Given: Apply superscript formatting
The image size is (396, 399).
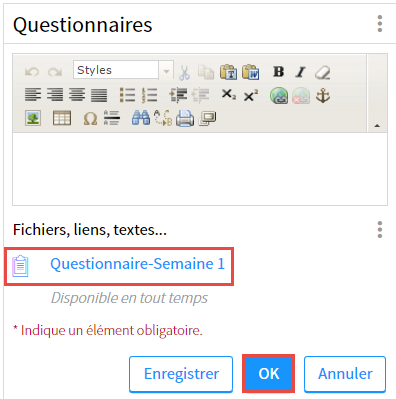Looking at the screenshot, I should click(251, 95).
